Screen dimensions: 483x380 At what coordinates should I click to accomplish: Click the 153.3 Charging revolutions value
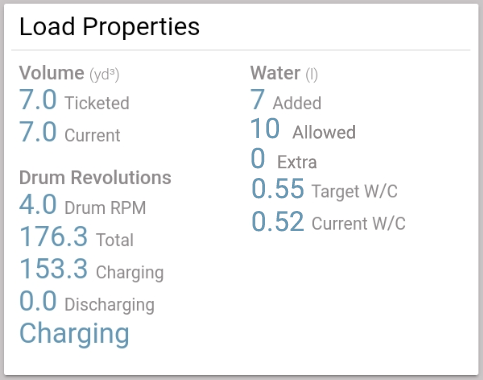click(x=54, y=269)
